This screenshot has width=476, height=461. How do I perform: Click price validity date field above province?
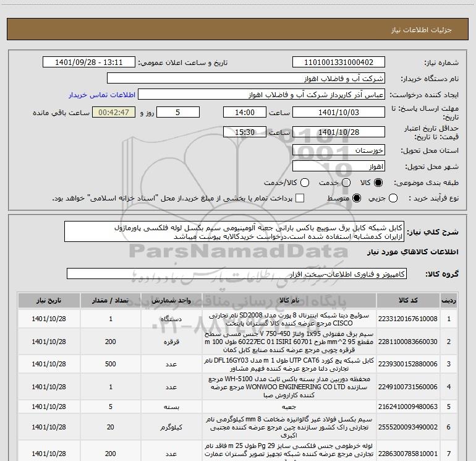[339, 132]
